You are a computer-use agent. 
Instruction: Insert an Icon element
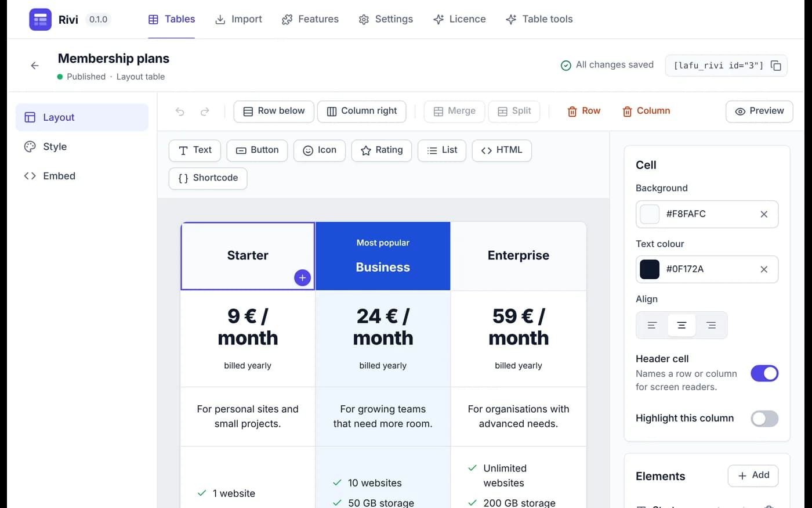point(320,150)
